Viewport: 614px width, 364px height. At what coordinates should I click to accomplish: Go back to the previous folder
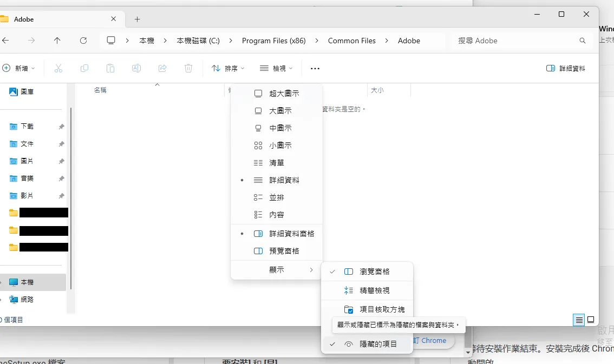click(5, 40)
